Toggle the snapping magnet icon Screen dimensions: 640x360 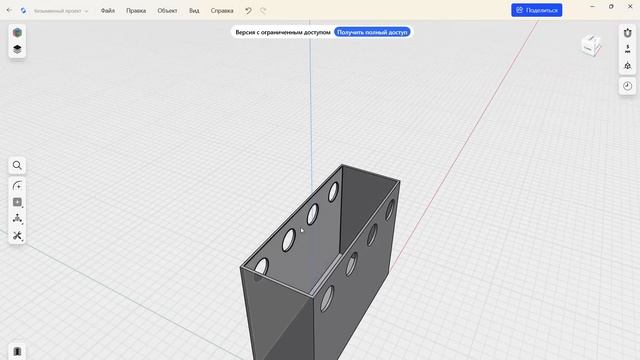tap(627, 33)
